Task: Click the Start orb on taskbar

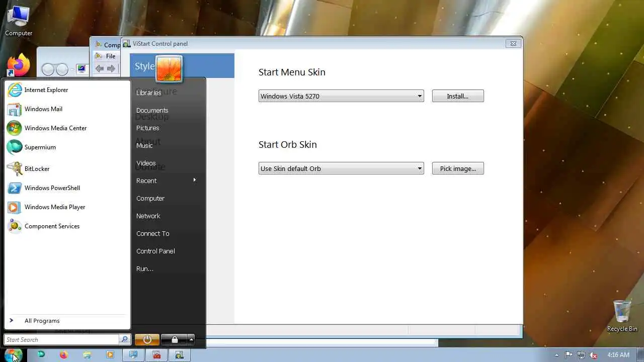Action: (13, 354)
